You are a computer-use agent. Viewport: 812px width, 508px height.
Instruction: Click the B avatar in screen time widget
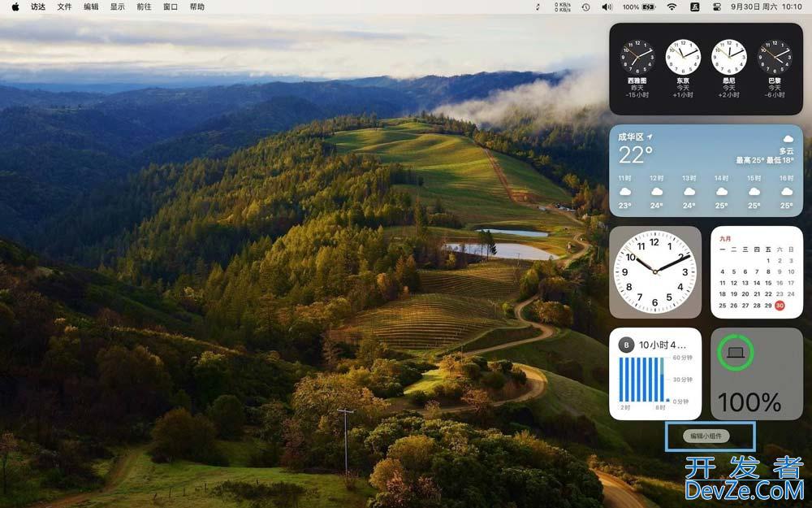[x=626, y=345]
